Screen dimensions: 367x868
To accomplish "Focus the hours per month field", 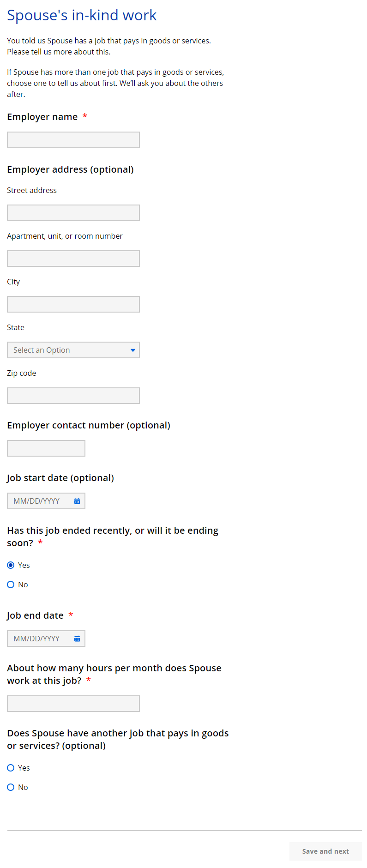I will (x=73, y=704).
